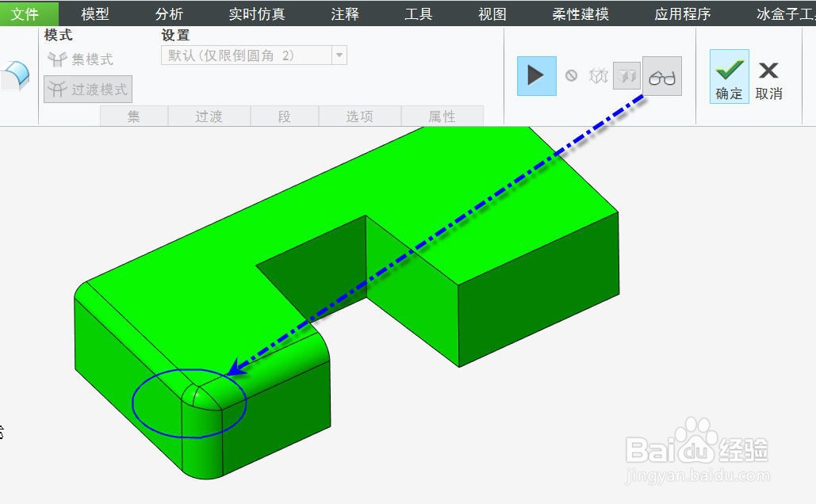
Task: Cancel the round with 取消
Action: pos(768,81)
